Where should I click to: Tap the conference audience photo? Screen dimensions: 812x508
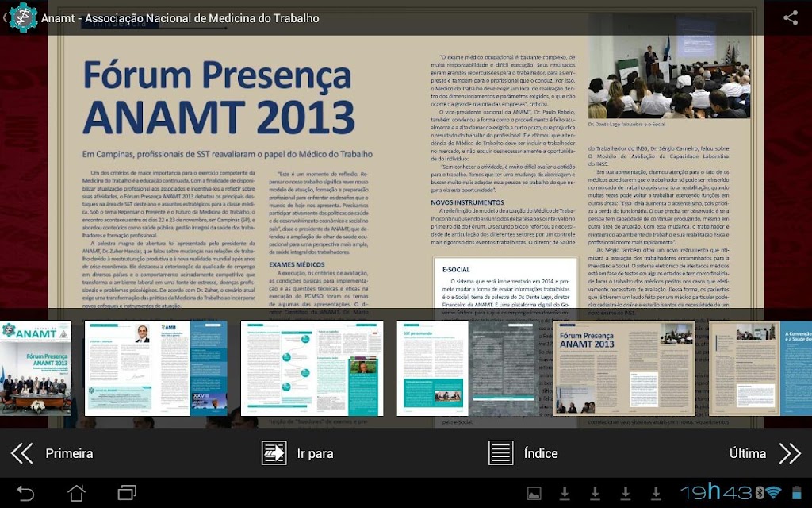(669, 67)
